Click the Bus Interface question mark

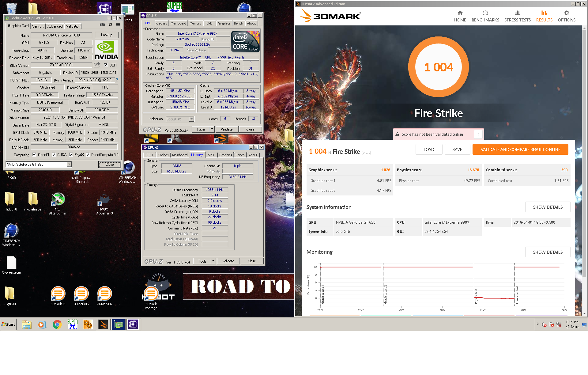point(117,80)
